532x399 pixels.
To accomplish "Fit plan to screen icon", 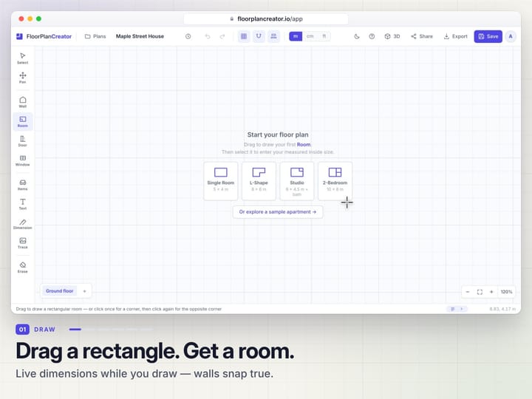I will point(480,292).
